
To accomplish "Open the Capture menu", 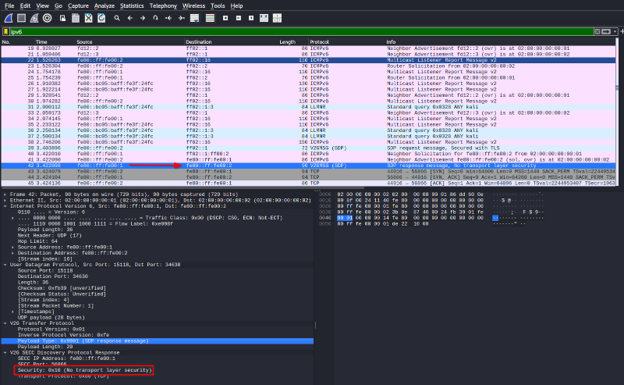I will coord(78,6).
